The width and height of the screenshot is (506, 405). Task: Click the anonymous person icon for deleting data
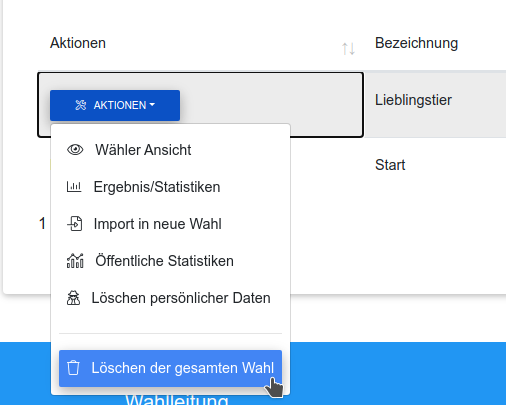(x=73, y=298)
